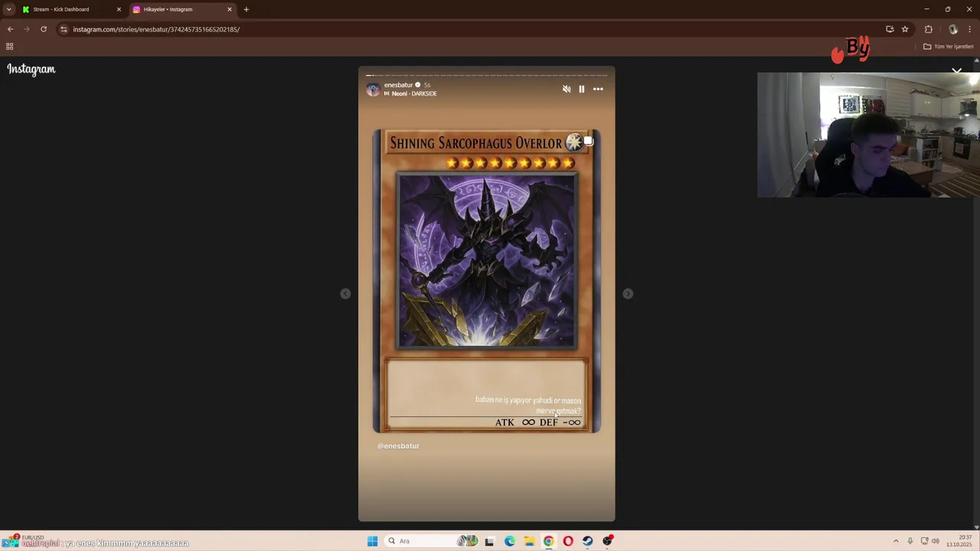Open the story options three-dot menu
This screenshot has height=551, width=980.
[x=598, y=90]
